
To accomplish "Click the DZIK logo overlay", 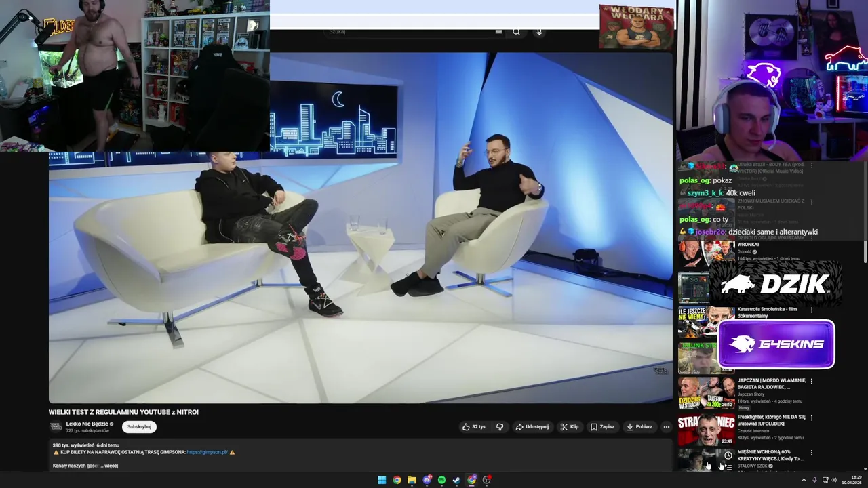I will point(775,285).
